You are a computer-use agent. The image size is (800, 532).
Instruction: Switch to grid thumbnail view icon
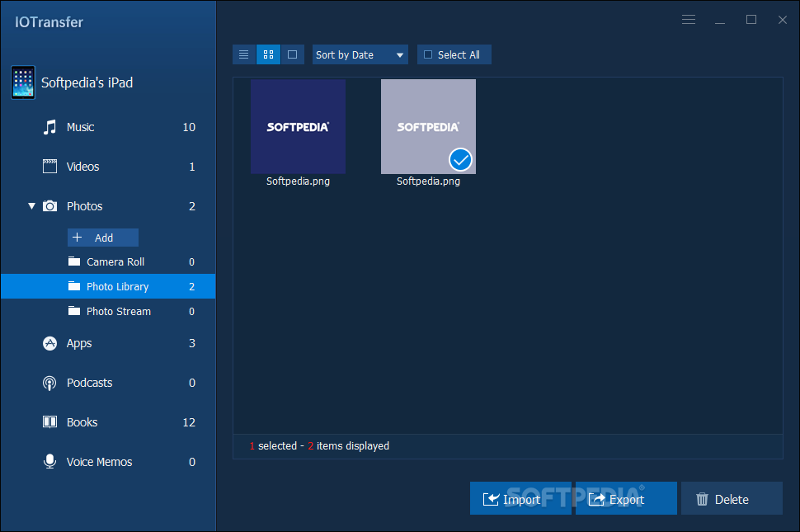268,54
